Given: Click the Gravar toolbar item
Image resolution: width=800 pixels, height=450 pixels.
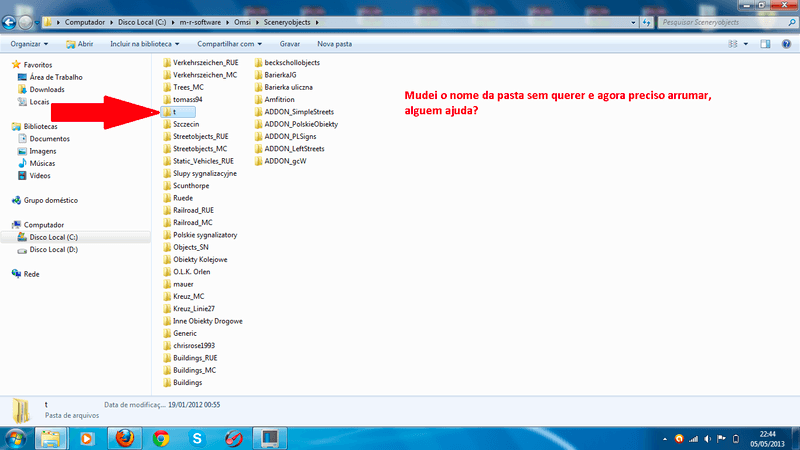Looking at the screenshot, I should 290,44.
